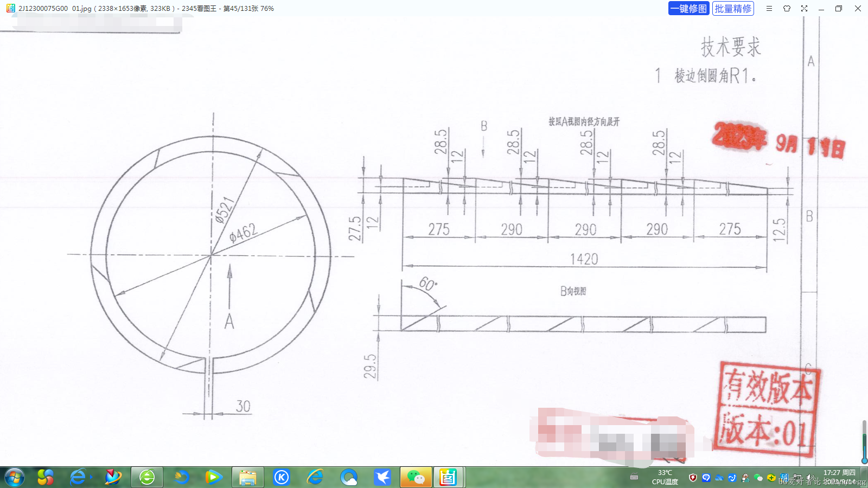Click the 29.5 vertical dimension
This screenshot has height=488, width=868.
370,366
